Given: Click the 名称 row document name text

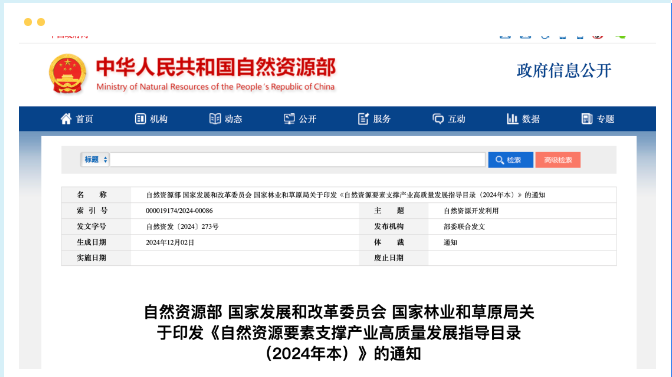Looking at the screenshot, I should [345, 194].
